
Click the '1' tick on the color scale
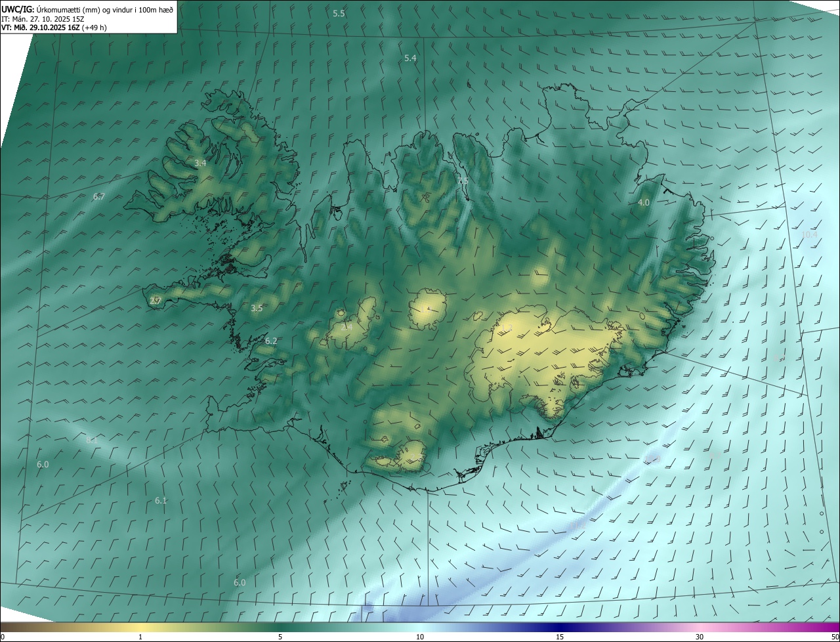(140, 637)
